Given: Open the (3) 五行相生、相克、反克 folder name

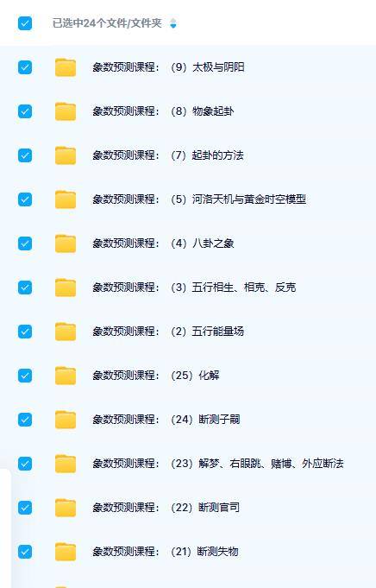Looking at the screenshot, I should coord(194,288).
